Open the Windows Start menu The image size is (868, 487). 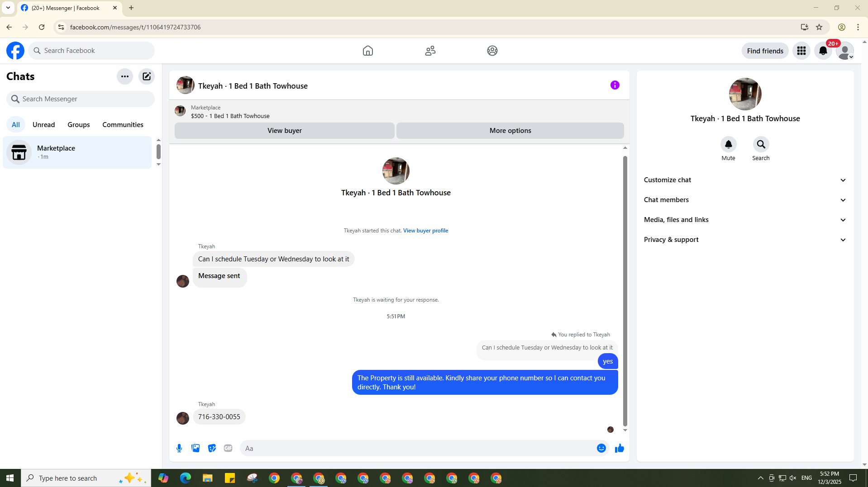[10, 478]
